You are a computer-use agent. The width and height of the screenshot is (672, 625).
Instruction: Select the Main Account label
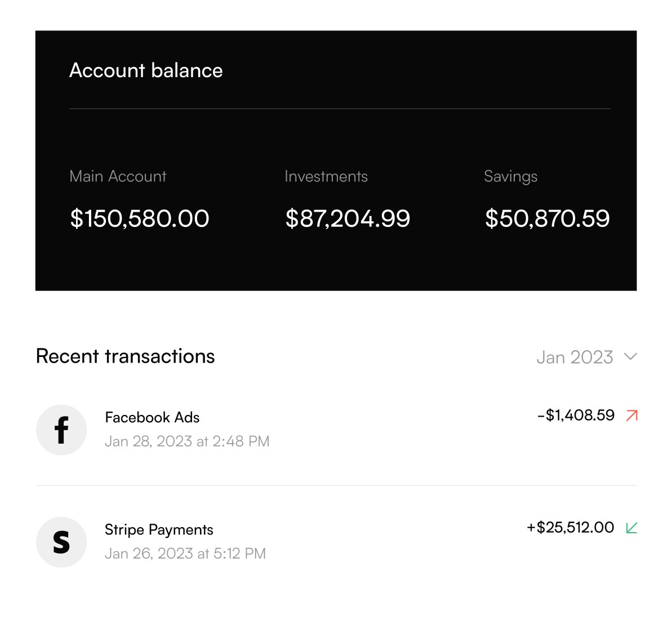coord(118,176)
